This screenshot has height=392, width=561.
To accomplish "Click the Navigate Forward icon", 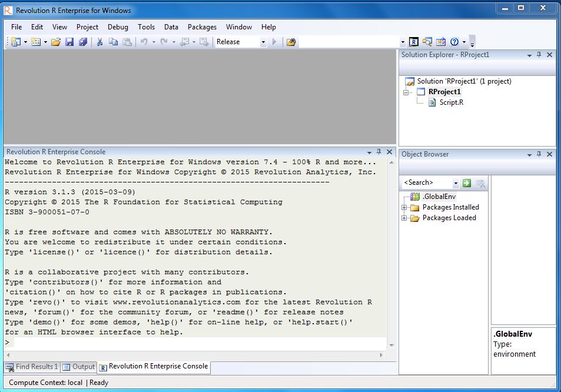I will point(204,42).
